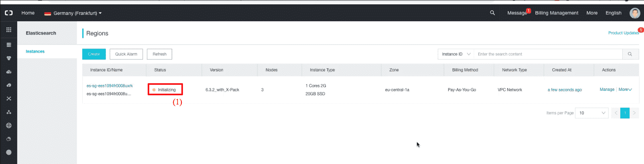Open the cloud database icon in sidebar
This screenshot has width=644, height=164.
[9, 72]
